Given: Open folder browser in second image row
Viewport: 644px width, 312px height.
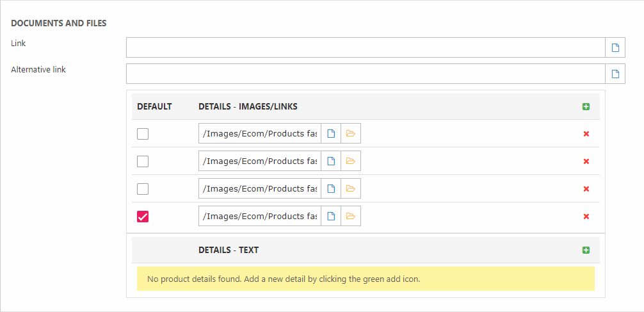Looking at the screenshot, I should click(x=350, y=161).
